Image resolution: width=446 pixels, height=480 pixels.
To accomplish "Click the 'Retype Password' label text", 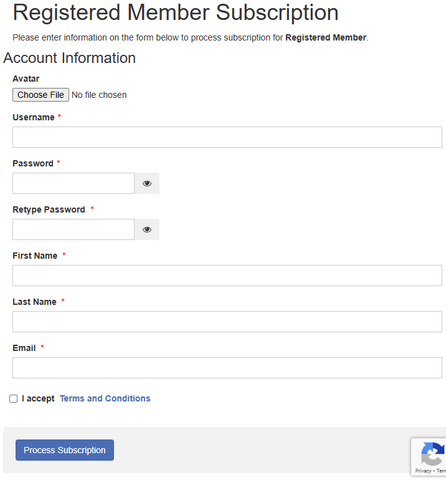I will tap(49, 210).
